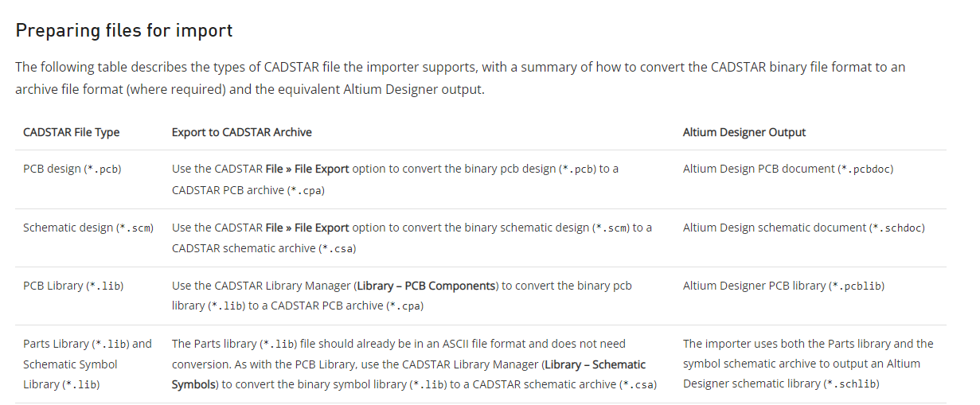Click 'CADSTAR PCB archive (*.cpa)' in PCB design row

(248, 190)
